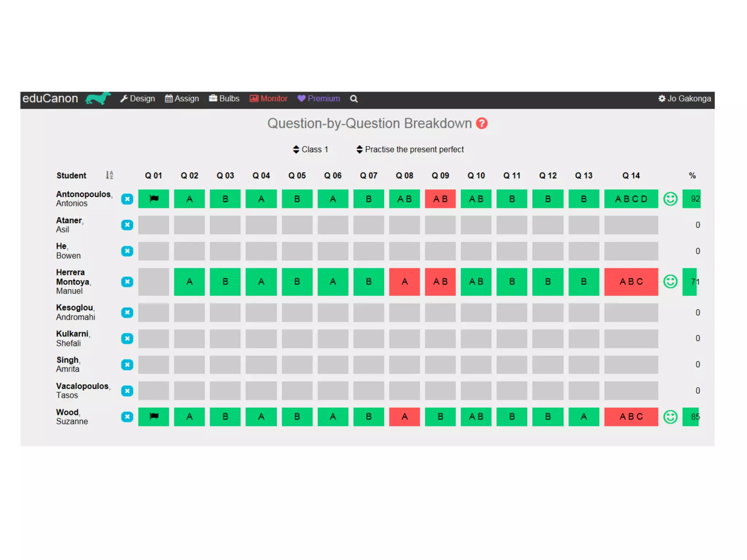Click the flag cell in Antonopoulos Q 01
747x560 pixels.
click(x=154, y=199)
